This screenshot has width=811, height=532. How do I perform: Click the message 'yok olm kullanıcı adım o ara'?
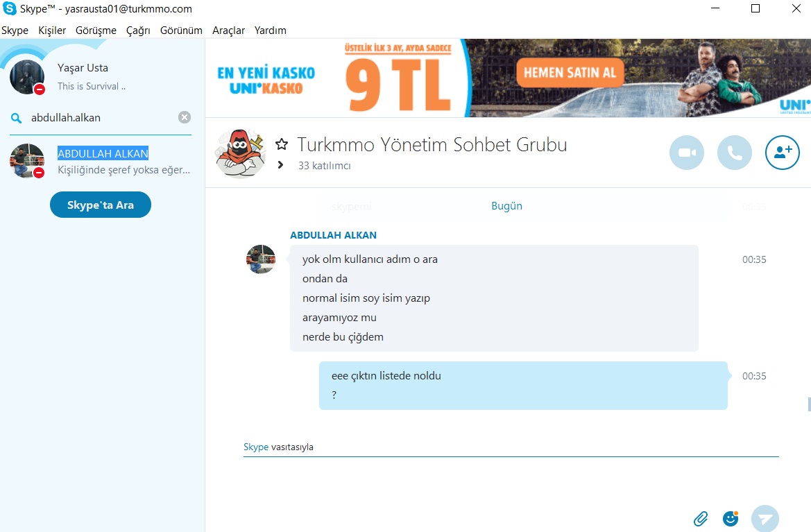click(370, 259)
